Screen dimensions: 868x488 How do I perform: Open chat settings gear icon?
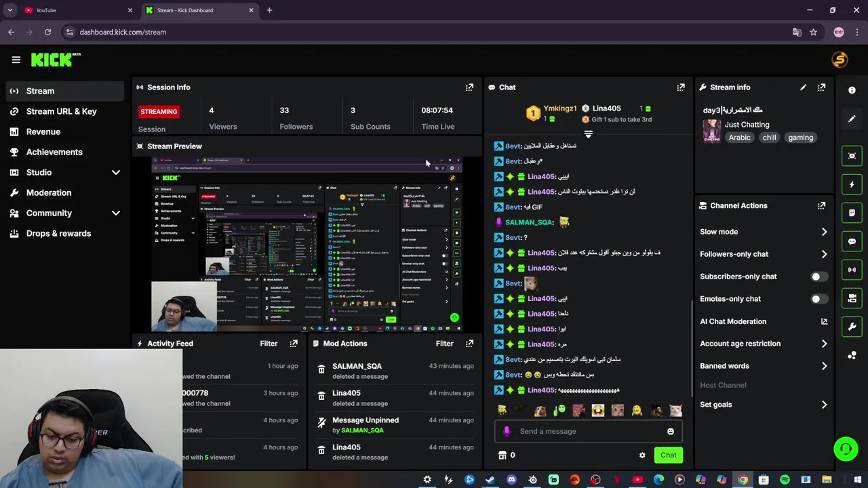tap(642, 455)
